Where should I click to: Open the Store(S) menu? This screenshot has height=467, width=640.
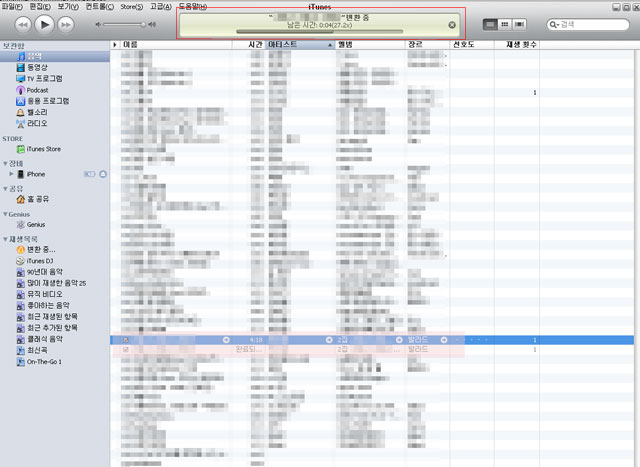(x=131, y=7)
